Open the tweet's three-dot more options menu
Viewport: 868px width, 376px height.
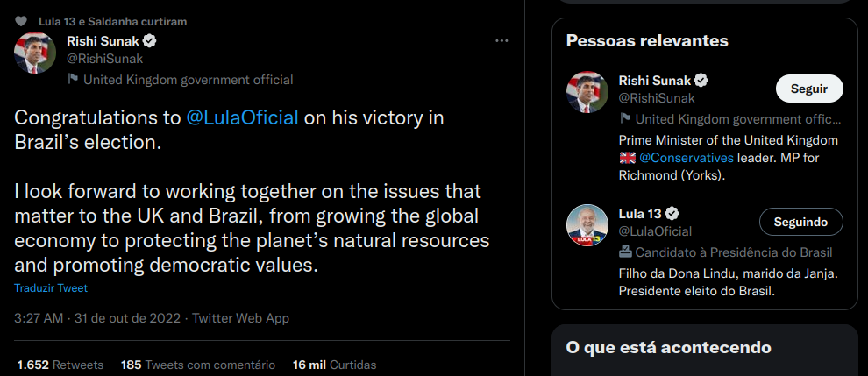pyautogui.click(x=502, y=41)
